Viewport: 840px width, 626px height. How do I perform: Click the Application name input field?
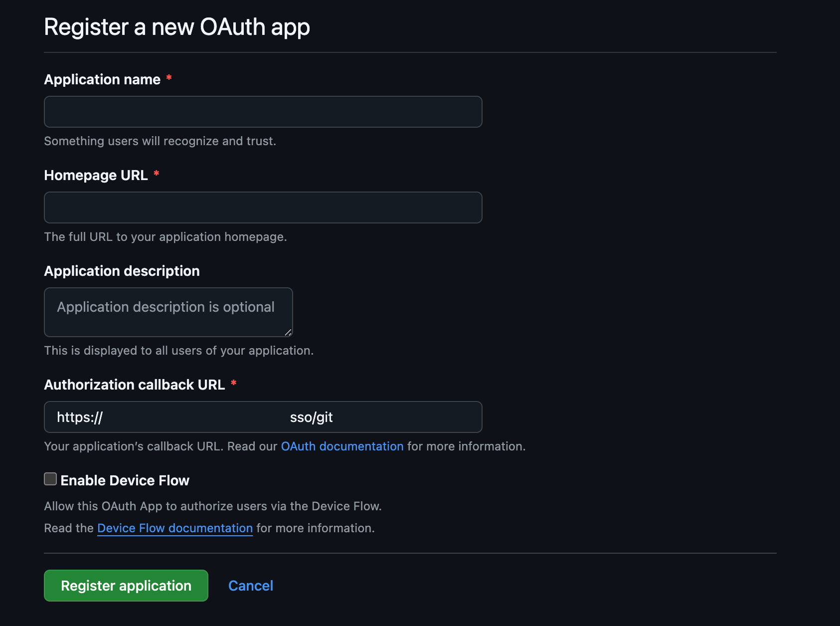pyautogui.click(x=263, y=112)
